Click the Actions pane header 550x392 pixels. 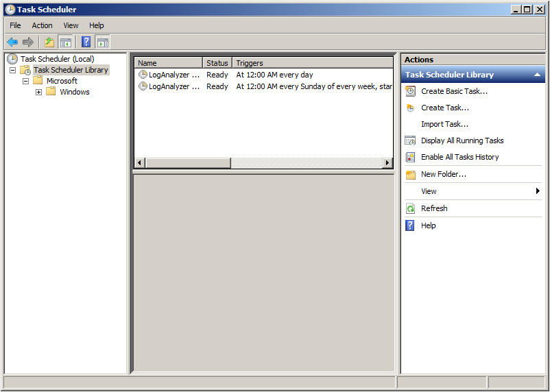pyautogui.click(x=473, y=60)
